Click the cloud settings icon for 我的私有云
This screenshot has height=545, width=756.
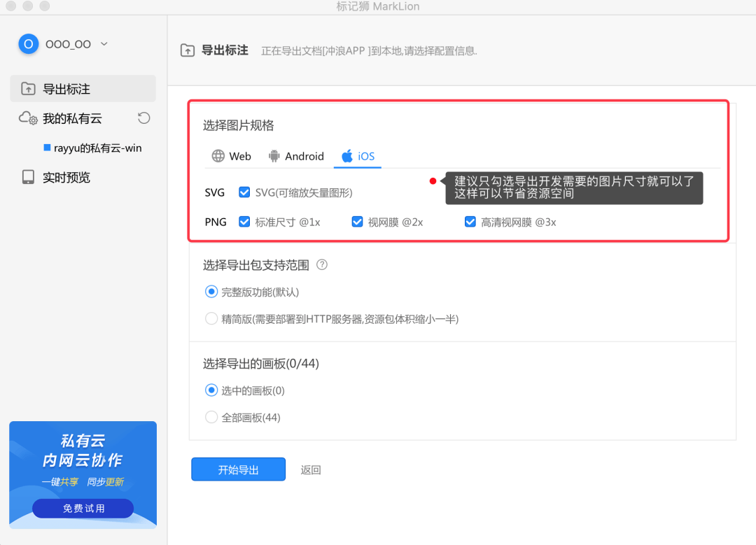pos(28,118)
